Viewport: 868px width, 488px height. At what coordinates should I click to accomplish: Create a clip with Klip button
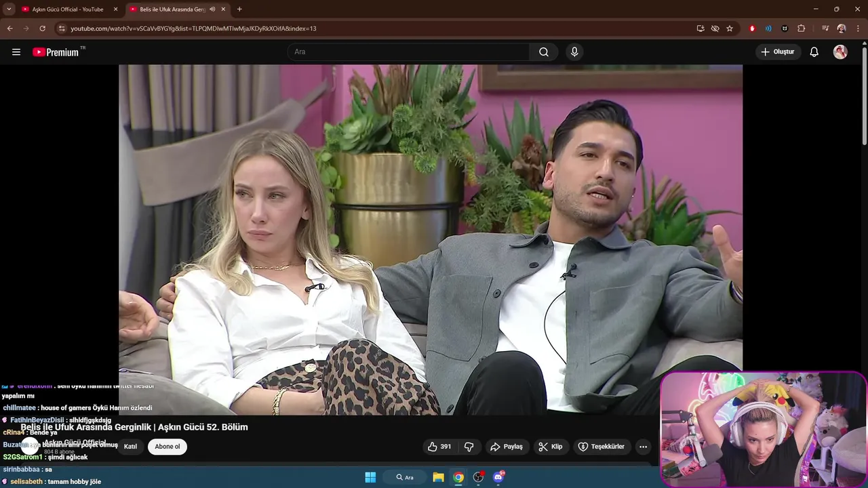click(x=550, y=447)
